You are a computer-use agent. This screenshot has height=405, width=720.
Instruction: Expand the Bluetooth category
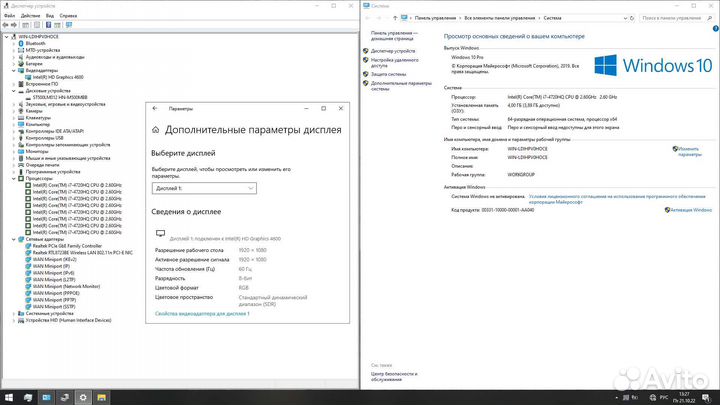click(x=14, y=44)
